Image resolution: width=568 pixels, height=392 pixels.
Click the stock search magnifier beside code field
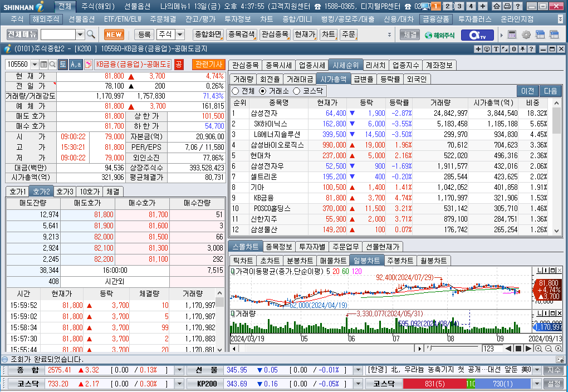52,65
